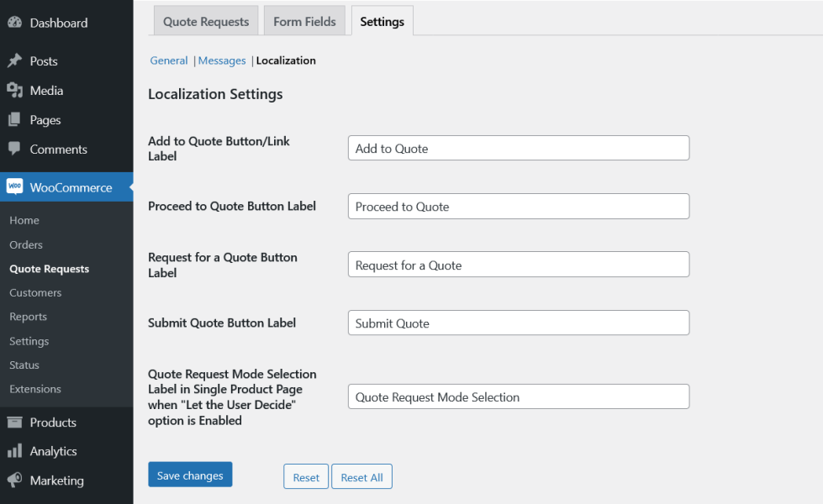Click the Reset All button

(x=361, y=477)
